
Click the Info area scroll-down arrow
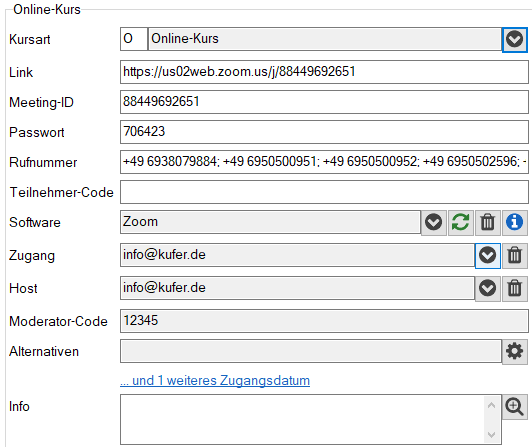[x=491, y=434]
